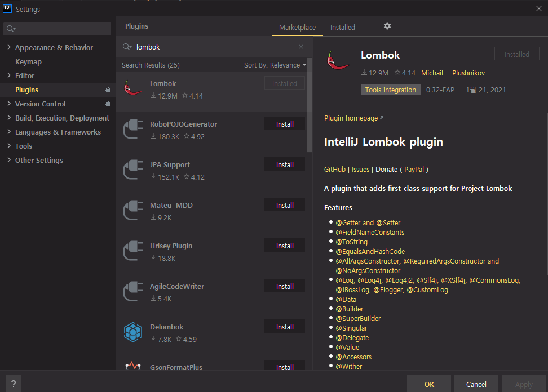548x392 pixels.
Task: Install the Hrisey Plugin
Action: tap(285, 246)
